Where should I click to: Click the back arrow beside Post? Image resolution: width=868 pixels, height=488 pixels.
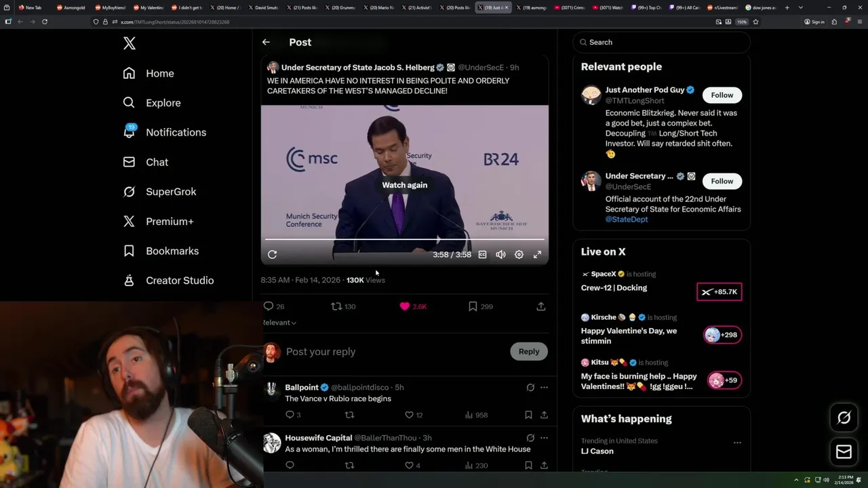[266, 42]
